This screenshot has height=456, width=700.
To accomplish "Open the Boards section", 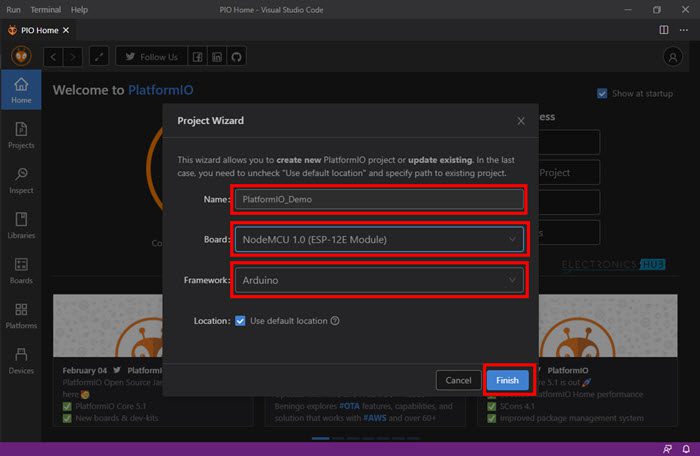I will click(x=21, y=270).
